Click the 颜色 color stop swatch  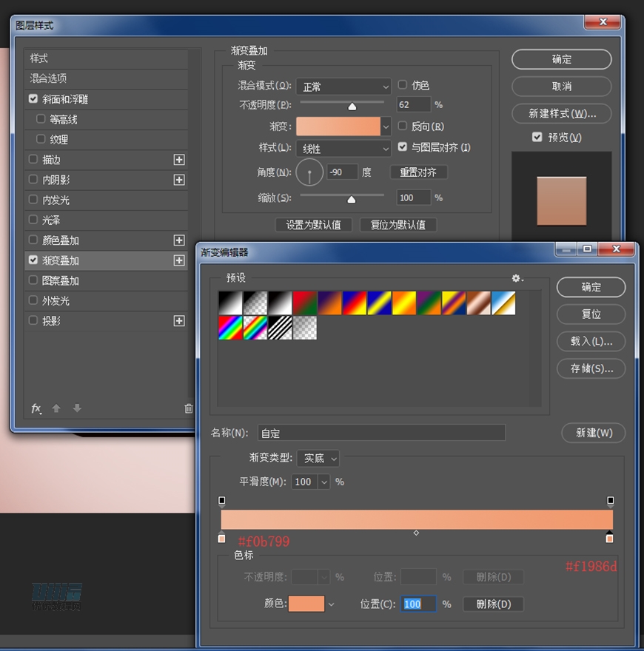(306, 604)
